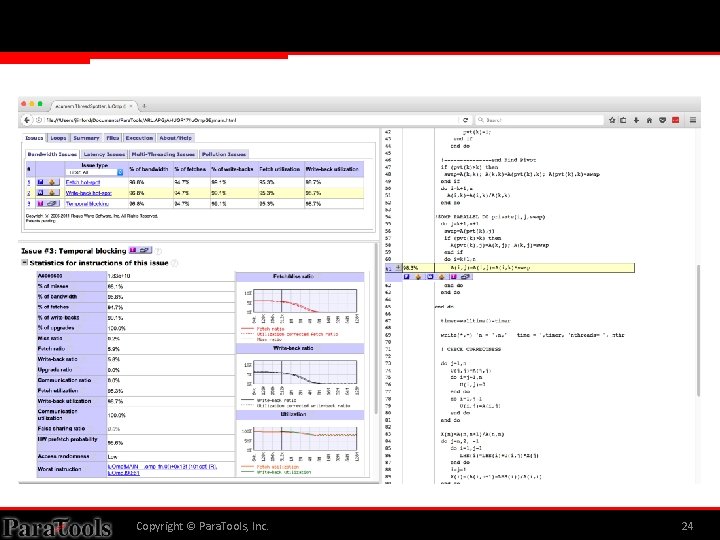This screenshot has width=720, height=540.
Task: Click orange icon in Fetch hot-spot row
Action: pyautogui.click(x=51, y=182)
